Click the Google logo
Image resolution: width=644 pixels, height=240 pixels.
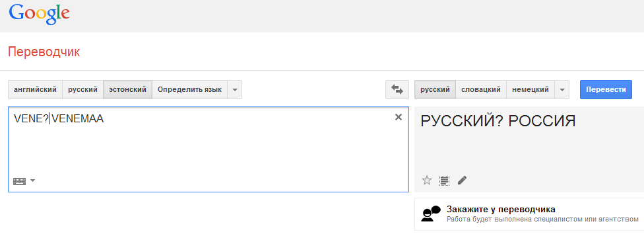[40, 15]
